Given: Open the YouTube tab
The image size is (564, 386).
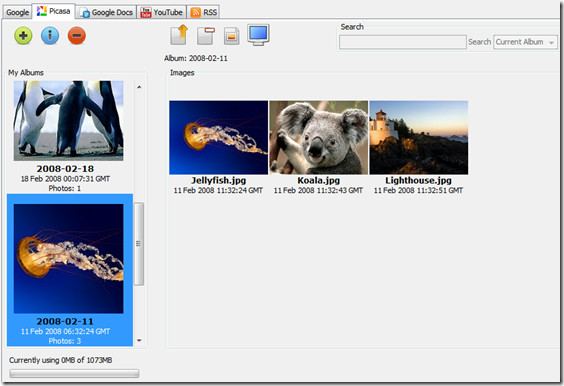Looking at the screenshot, I should 162,13.
